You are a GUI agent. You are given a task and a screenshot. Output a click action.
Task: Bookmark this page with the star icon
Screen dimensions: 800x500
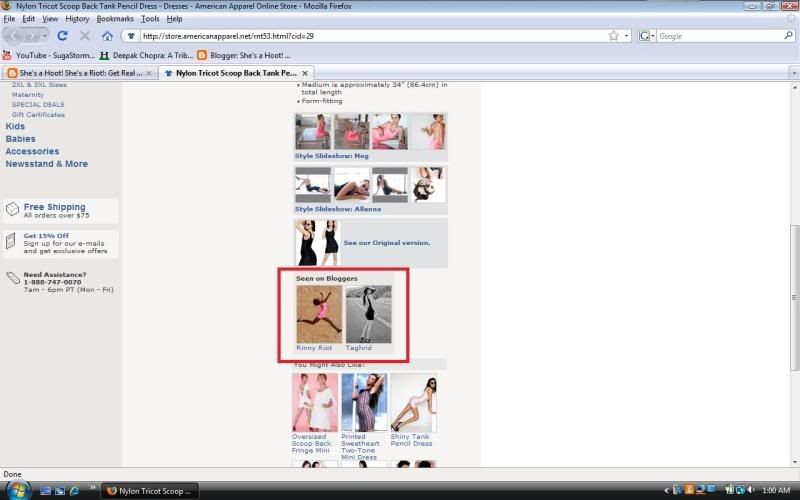tap(614, 36)
